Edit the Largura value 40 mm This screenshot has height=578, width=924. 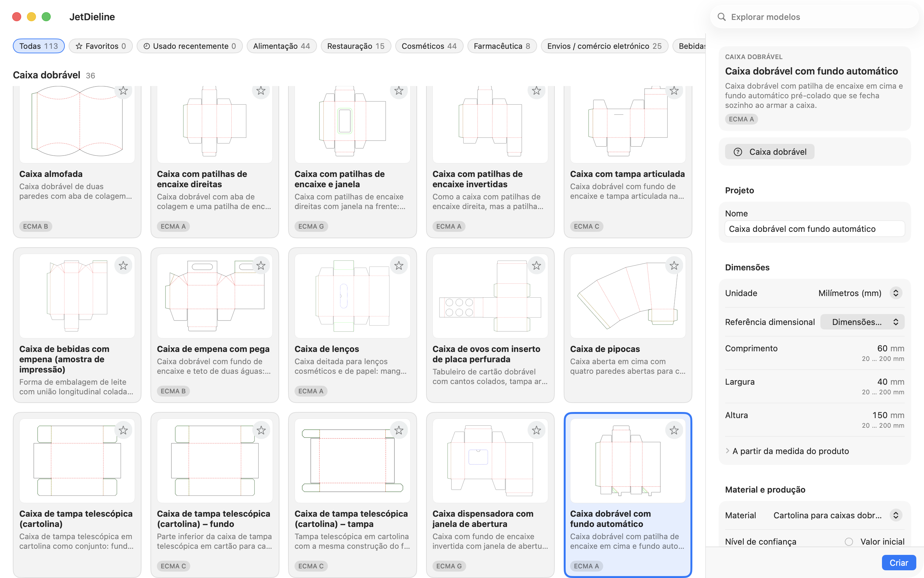882,381
